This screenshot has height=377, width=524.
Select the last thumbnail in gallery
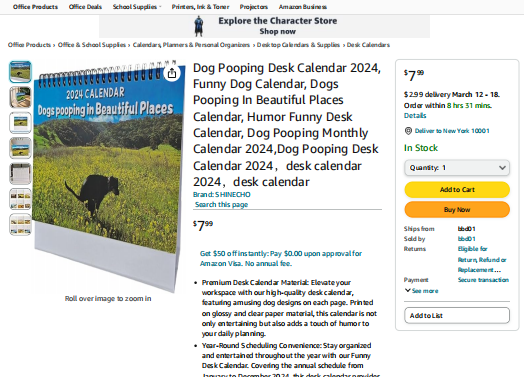click(x=20, y=224)
